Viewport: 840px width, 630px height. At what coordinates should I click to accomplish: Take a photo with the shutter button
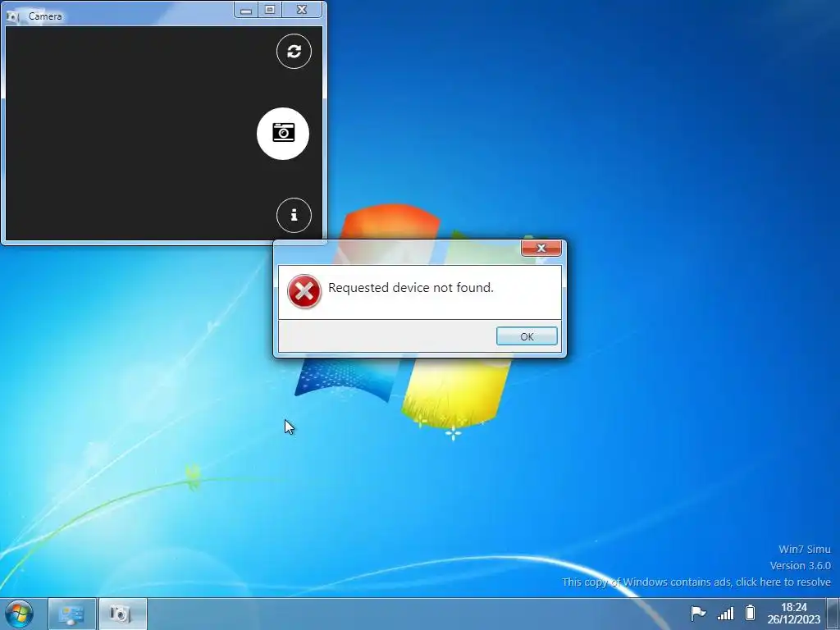283,134
